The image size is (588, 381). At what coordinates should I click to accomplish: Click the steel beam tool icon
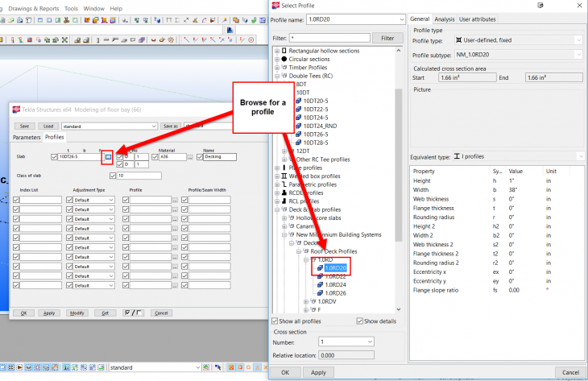click(x=106, y=39)
